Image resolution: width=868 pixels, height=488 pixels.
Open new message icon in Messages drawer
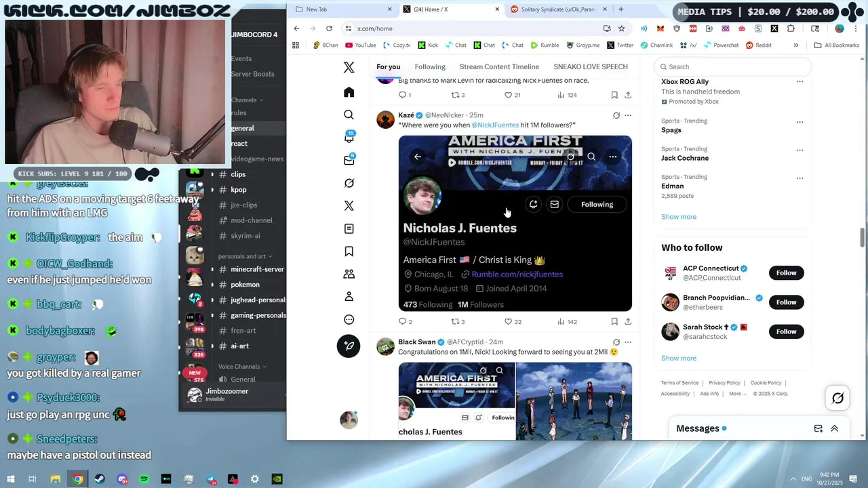(818, 428)
